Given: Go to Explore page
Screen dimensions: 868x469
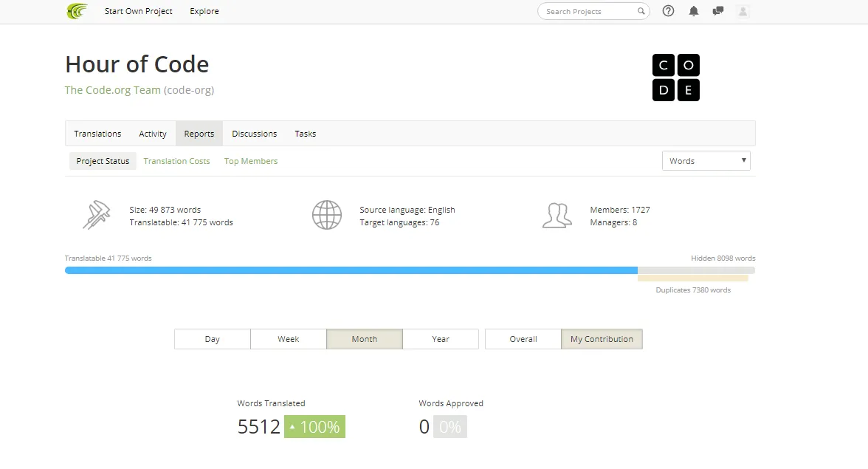Looking at the screenshot, I should [x=204, y=11].
